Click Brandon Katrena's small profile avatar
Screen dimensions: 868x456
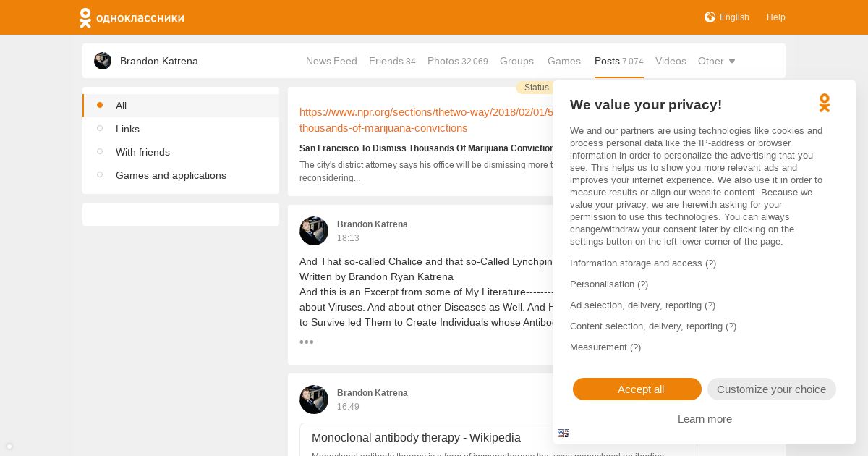tap(103, 61)
